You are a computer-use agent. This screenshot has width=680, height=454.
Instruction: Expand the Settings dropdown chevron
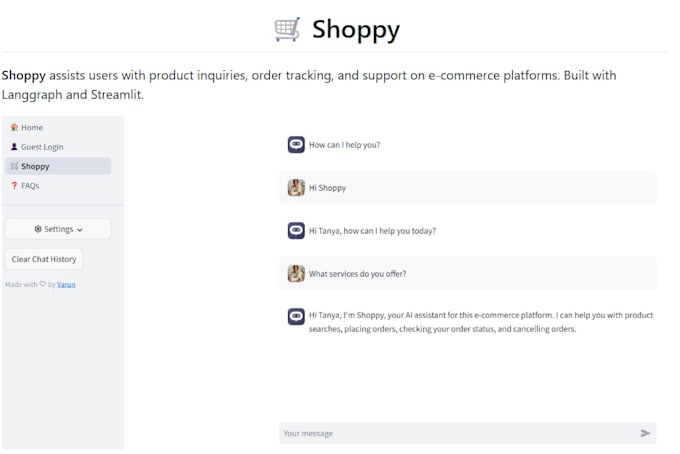80,230
